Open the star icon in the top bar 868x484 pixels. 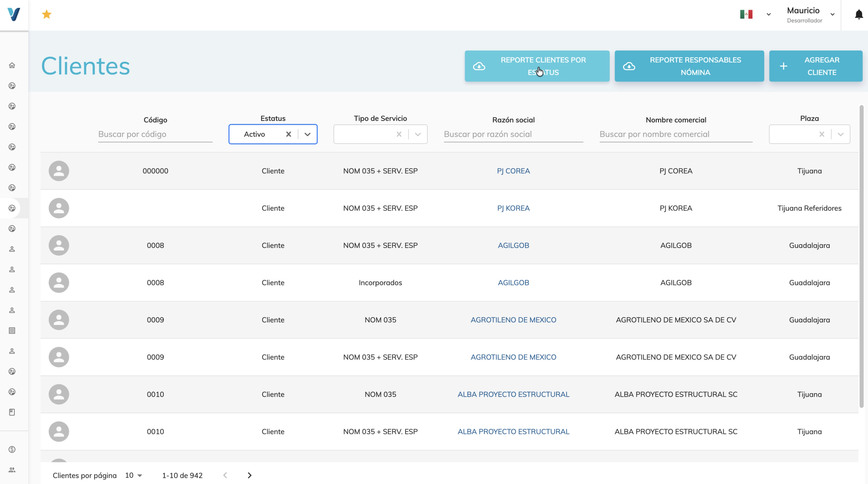46,14
